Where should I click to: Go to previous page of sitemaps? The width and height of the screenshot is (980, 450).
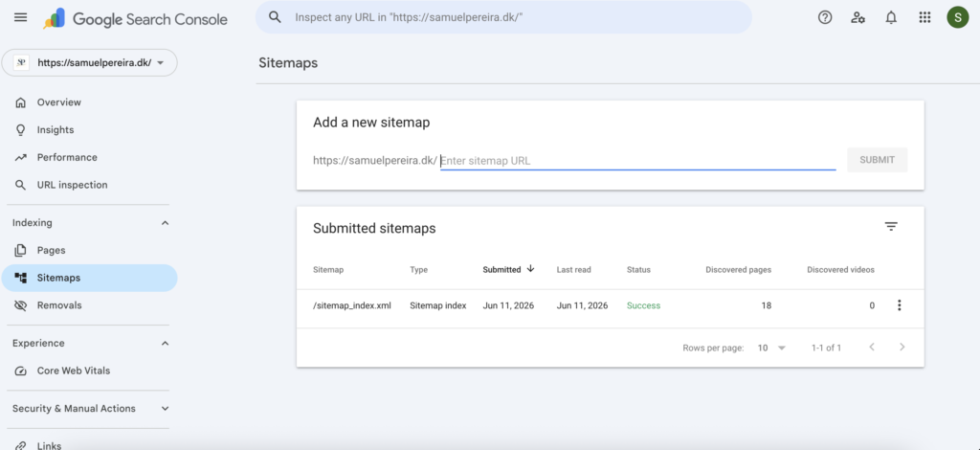click(x=872, y=347)
